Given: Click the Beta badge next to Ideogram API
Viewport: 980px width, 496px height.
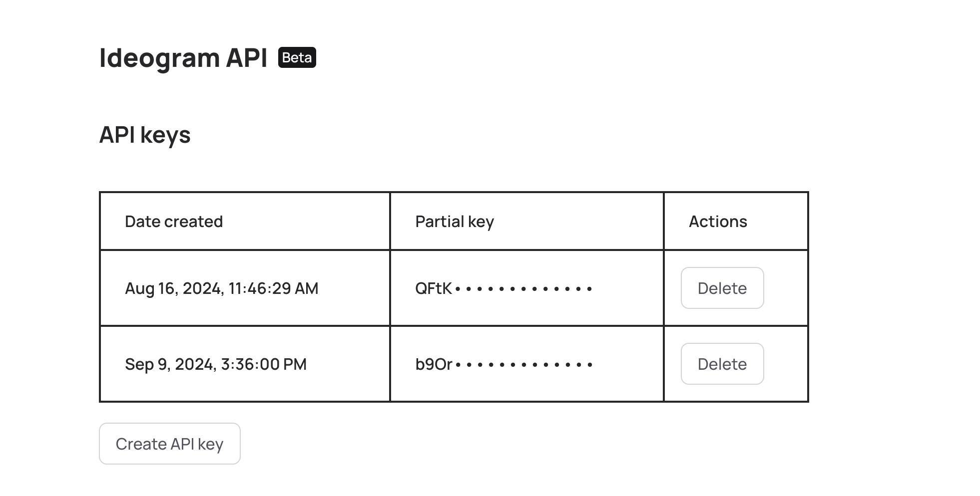Looking at the screenshot, I should point(297,58).
